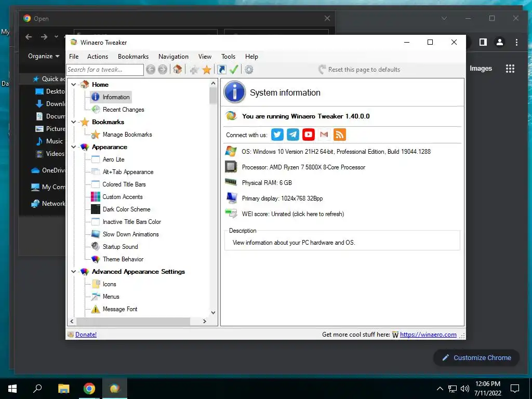Open the Organize dropdown in Open dialog
Screen dimensions: 532x399
(x=44, y=56)
